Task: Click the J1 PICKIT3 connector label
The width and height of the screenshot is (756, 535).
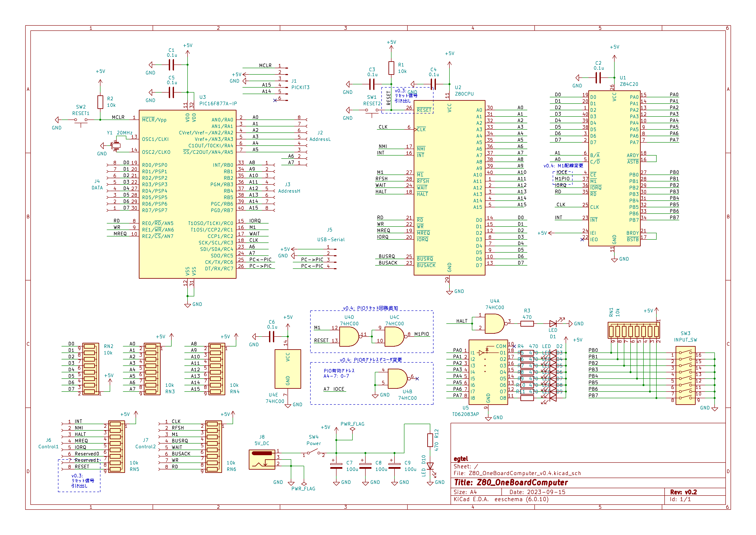Action: tap(300, 87)
